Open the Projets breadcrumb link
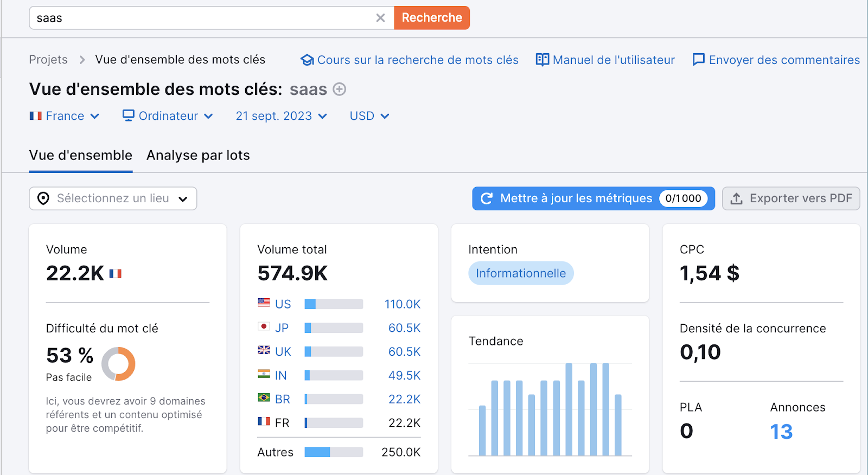Image resolution: width=868 pixels, height=475 pixels. click(48, 60)
